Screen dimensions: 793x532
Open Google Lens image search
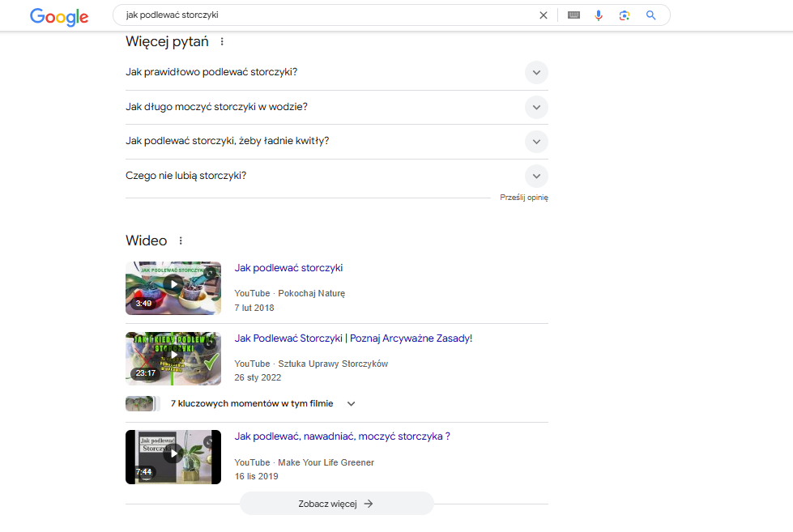point(625,15)
